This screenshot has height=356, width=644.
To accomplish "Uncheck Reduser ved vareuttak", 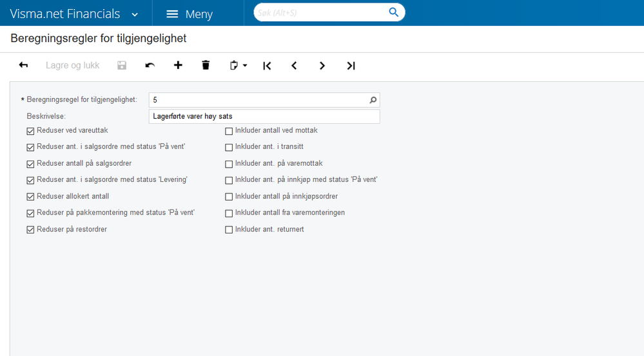I will pyautogui.click(x=30, y=131).
